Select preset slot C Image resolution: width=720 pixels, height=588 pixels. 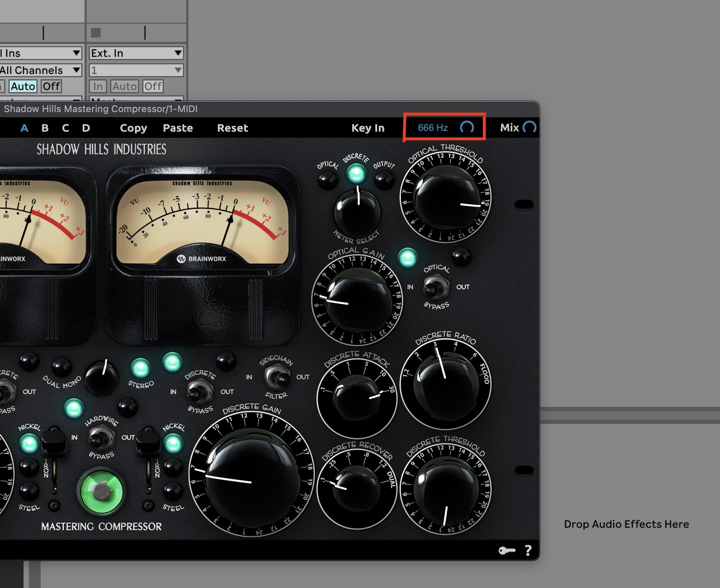(65, 128)
